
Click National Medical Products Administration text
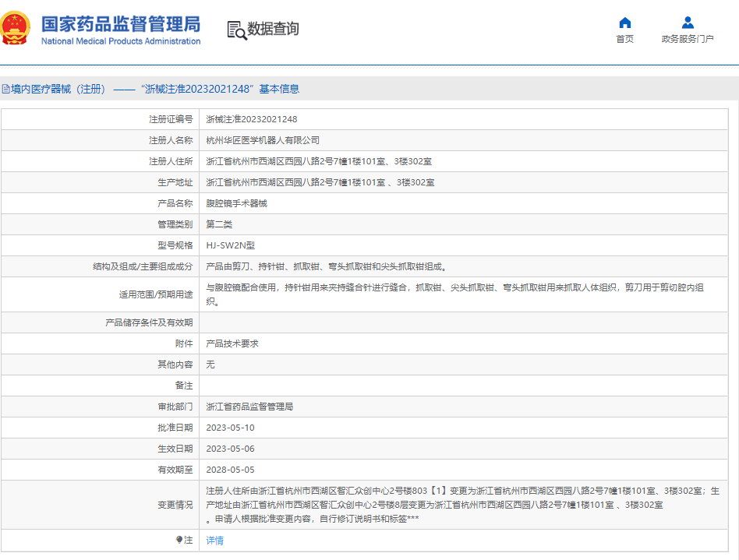click(x=121, y=41)
